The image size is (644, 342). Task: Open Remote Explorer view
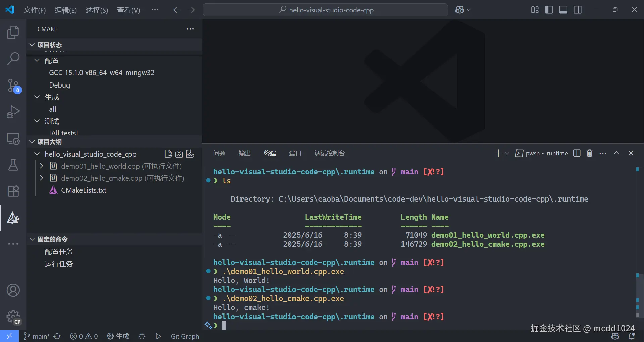point(13,138)
